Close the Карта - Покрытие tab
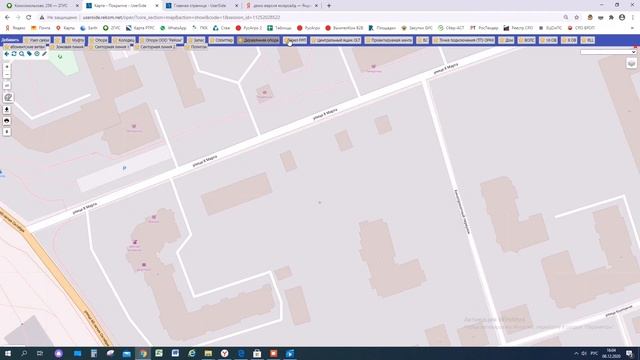This screenshot has height=360, width=640. click(157, 6)
